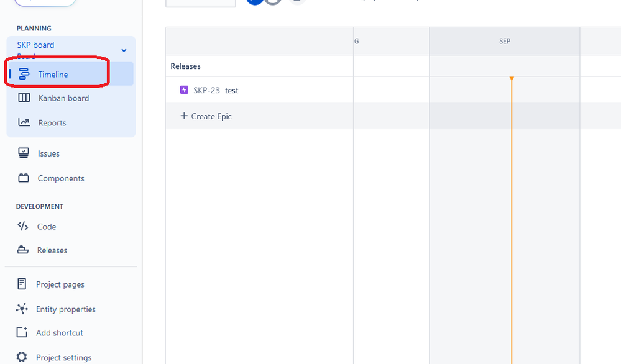This screenshot has width=621, height=364.
Task: Click the Issues monitor icon
Action: click(24, 153)
